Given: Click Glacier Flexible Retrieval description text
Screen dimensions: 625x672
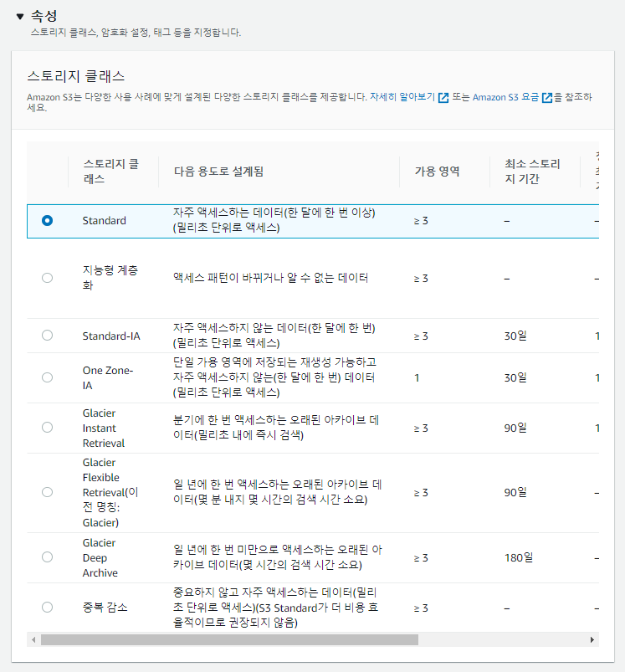Looking at the screenshot, I should pyautogui.click(x=277, y=492).
